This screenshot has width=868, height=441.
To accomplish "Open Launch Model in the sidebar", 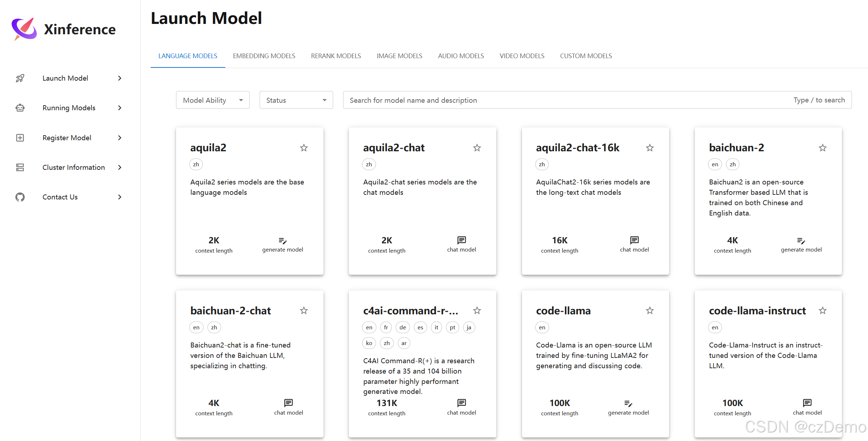I will tap(69, 78).
